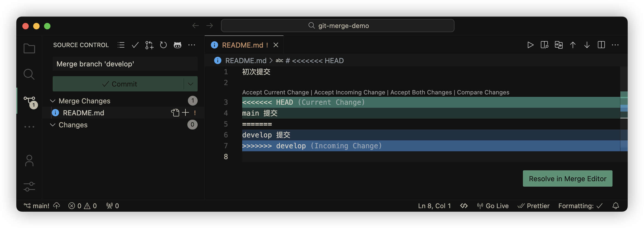Image resolution: width=644 pixels, height=228 pixels.
Task: Click Resolve in Merge Editor button
Action: pyautogui.click(x=567, y=178)
